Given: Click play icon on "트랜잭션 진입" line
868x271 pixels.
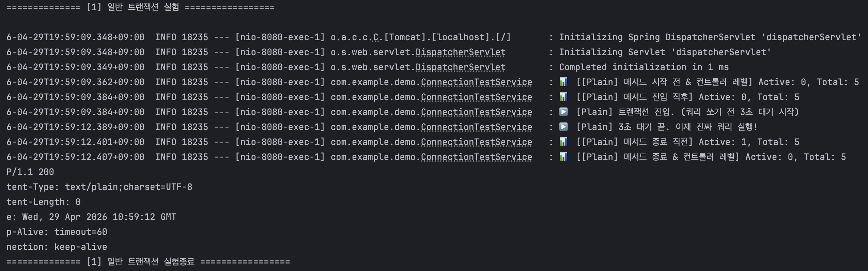Looking at the screenshot, I should [x=563, y=112].
